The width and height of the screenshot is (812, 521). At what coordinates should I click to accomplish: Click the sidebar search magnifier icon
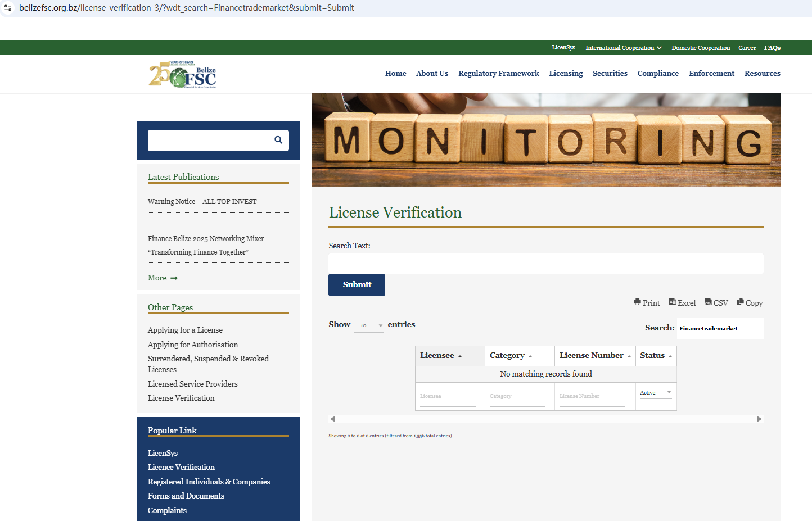[278, 140]
